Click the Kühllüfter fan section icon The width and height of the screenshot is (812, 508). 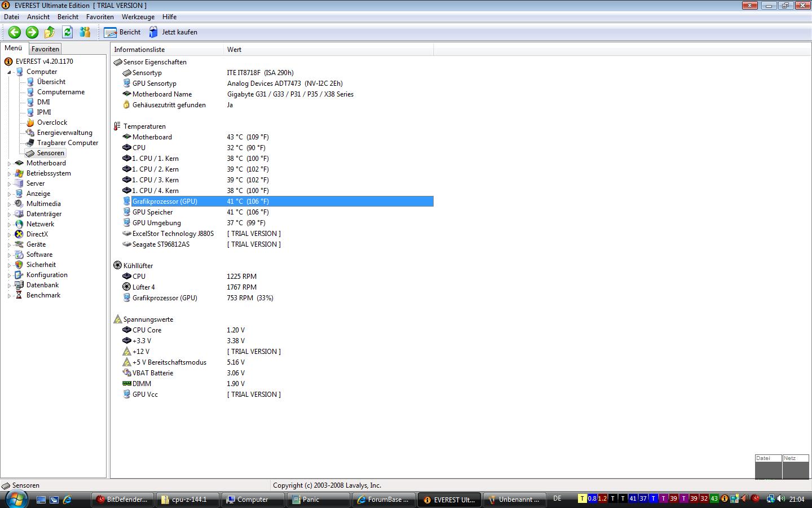[x=117, y=265]
